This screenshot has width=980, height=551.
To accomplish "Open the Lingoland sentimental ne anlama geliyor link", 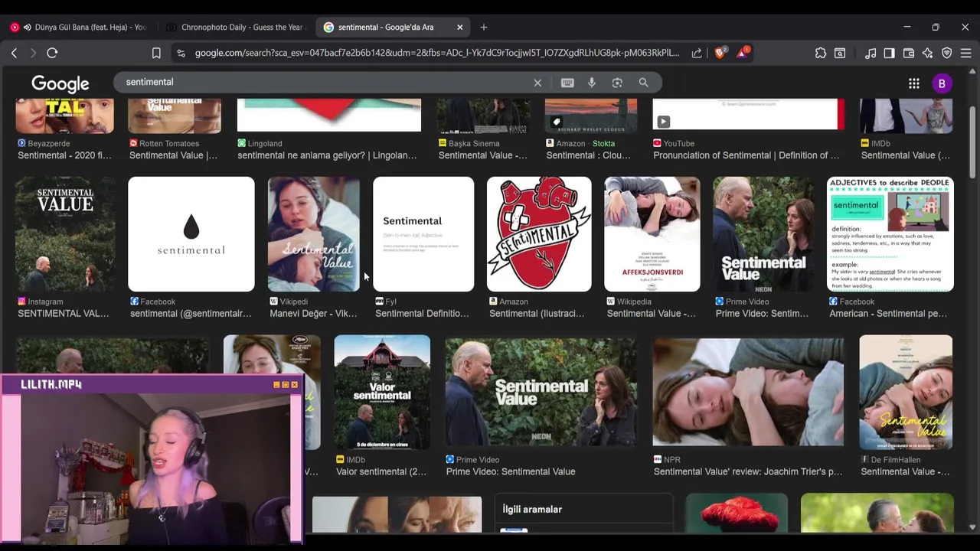I will tap(327, 155).
